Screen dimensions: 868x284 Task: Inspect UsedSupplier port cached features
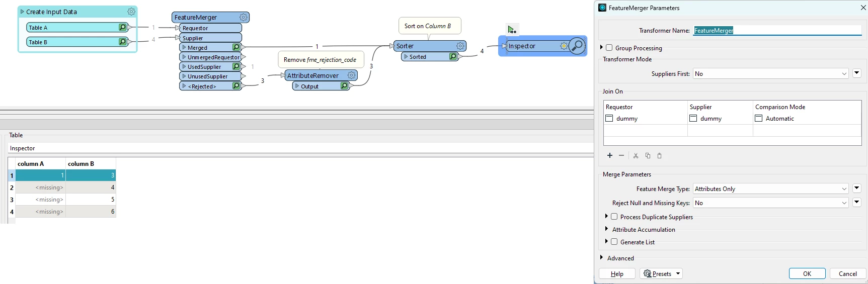click(x=236, y=66)
